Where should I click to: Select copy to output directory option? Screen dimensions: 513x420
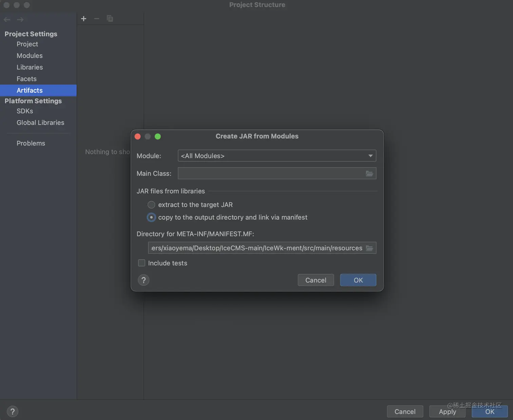[151, 217]
